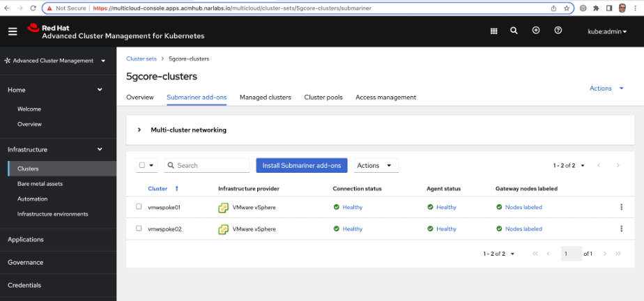Open the table Actions dropdown
This screenshot has width=644, height=301.
[x=375, y=165]
